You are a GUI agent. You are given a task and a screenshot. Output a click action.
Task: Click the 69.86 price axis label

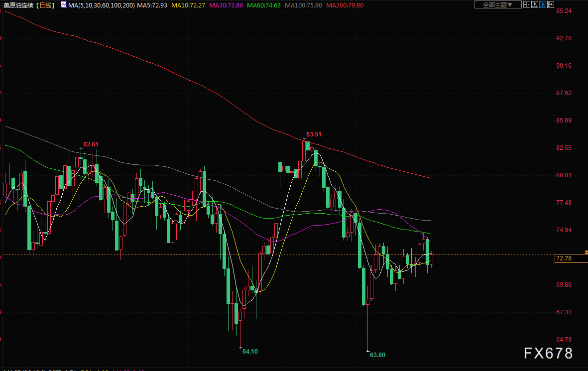pyautogui.click(x=564, y=285)
